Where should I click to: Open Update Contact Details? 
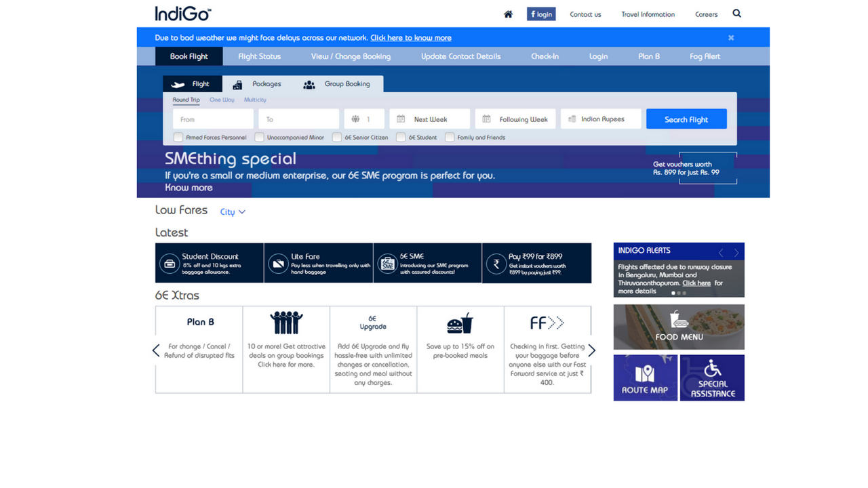pyautogui.click(x=460, y=56)
